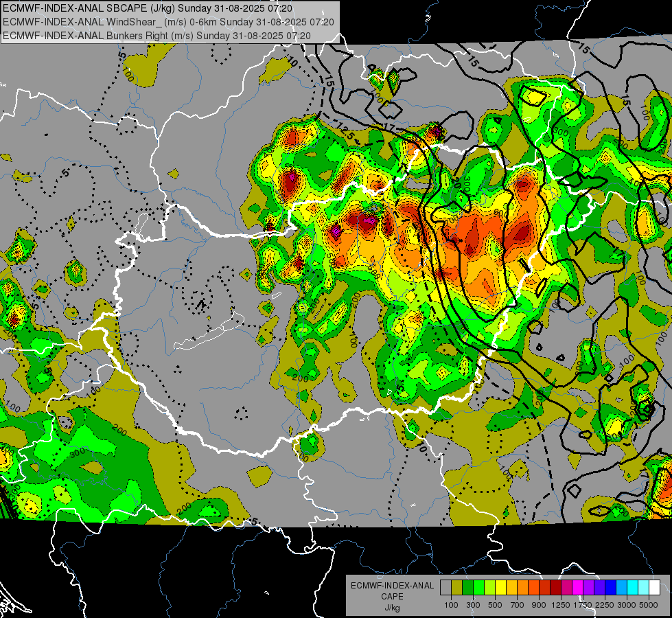This screenshot has width=672, height=618.
Task: Select the amber legend swatch above 700
Action: point(511,587)
